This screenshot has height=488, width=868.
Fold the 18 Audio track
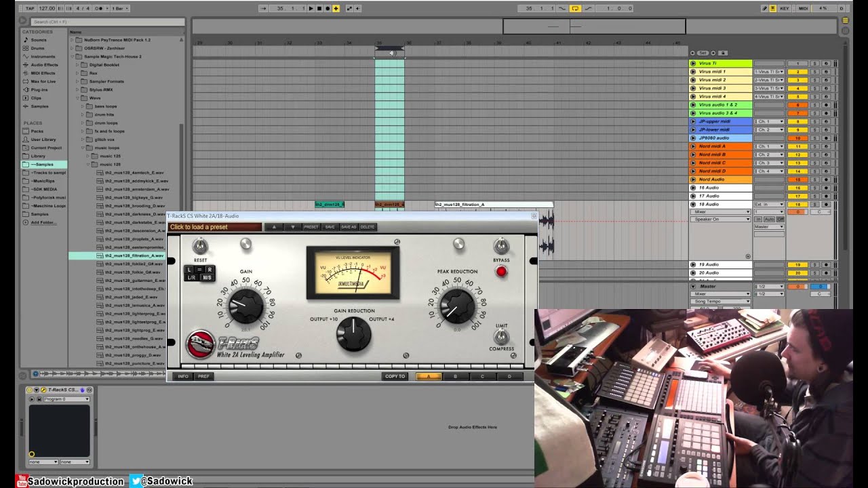(693, 204)
